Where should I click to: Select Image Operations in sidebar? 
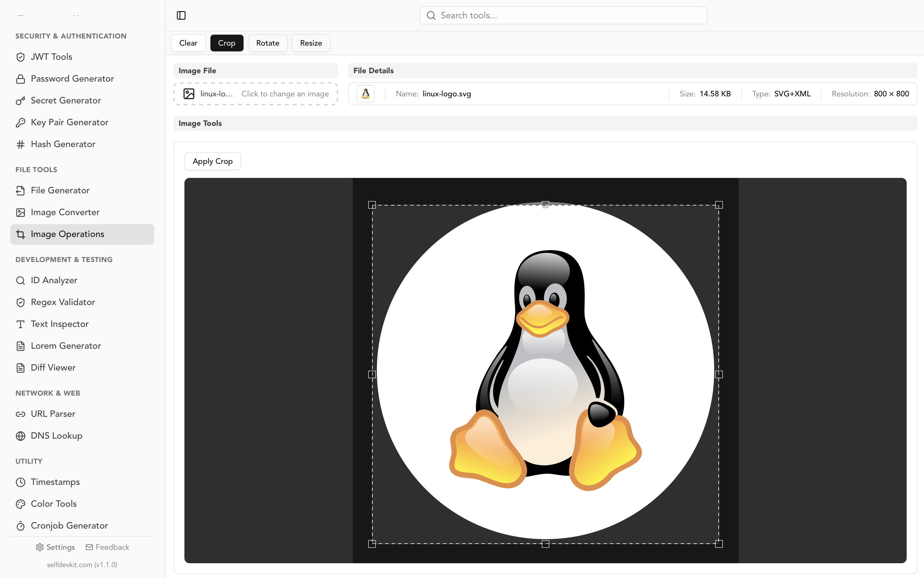point(82,234)
